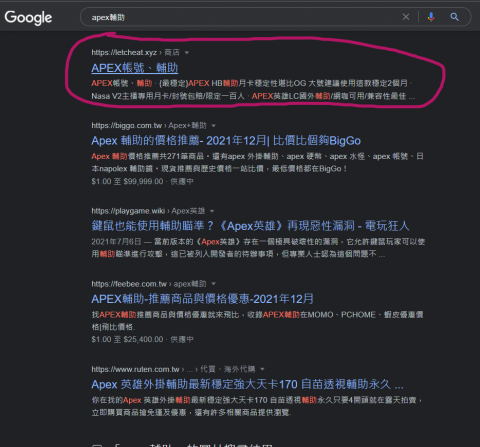Open the APEX帳號、輔助 result link
The image size is (480, 447).
coord(135,68)
